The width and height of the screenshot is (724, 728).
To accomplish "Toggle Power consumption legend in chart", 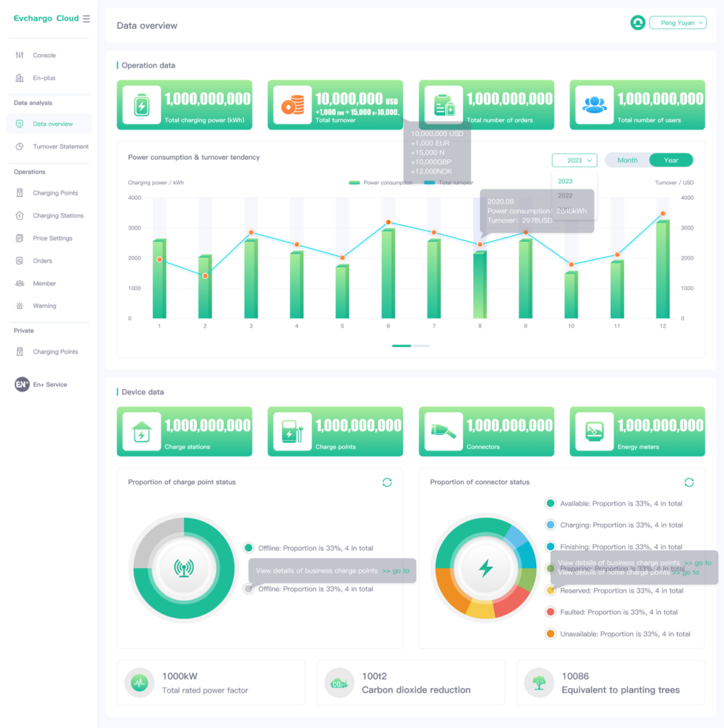I will pyautogui.click(x=380, y=183).
